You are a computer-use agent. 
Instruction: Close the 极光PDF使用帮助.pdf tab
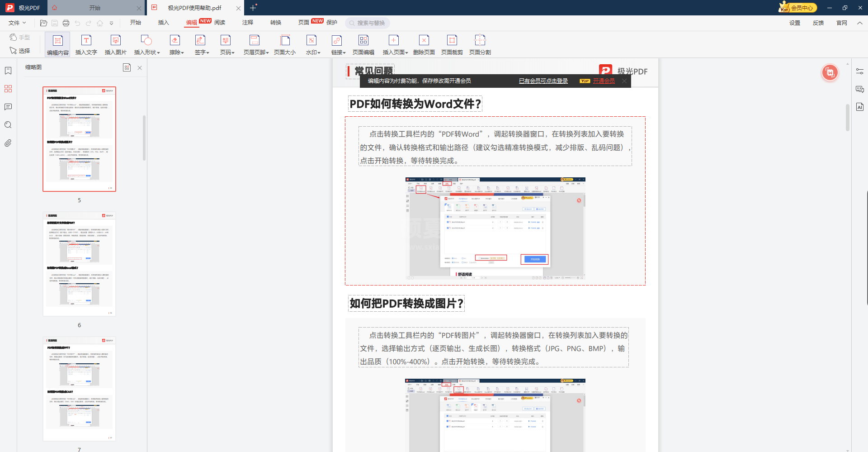point(238,8)
